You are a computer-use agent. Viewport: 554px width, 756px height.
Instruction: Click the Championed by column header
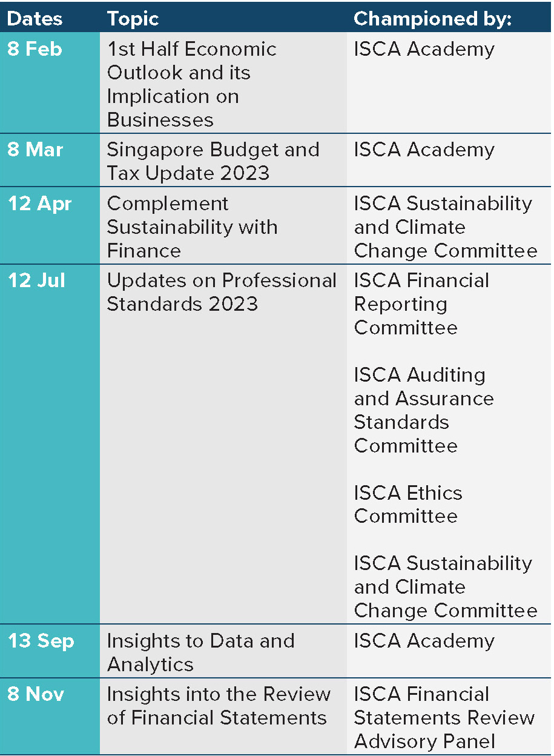(x=432, y=19)
